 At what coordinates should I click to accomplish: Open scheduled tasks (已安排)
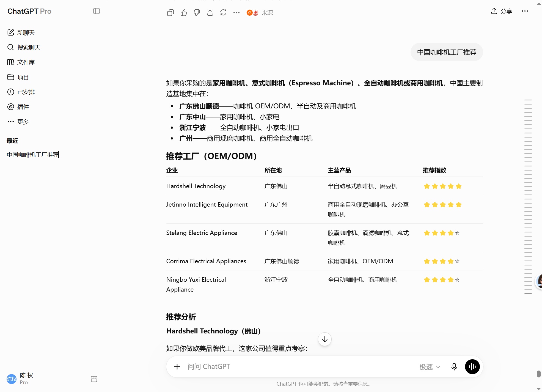tap(21, 92)
